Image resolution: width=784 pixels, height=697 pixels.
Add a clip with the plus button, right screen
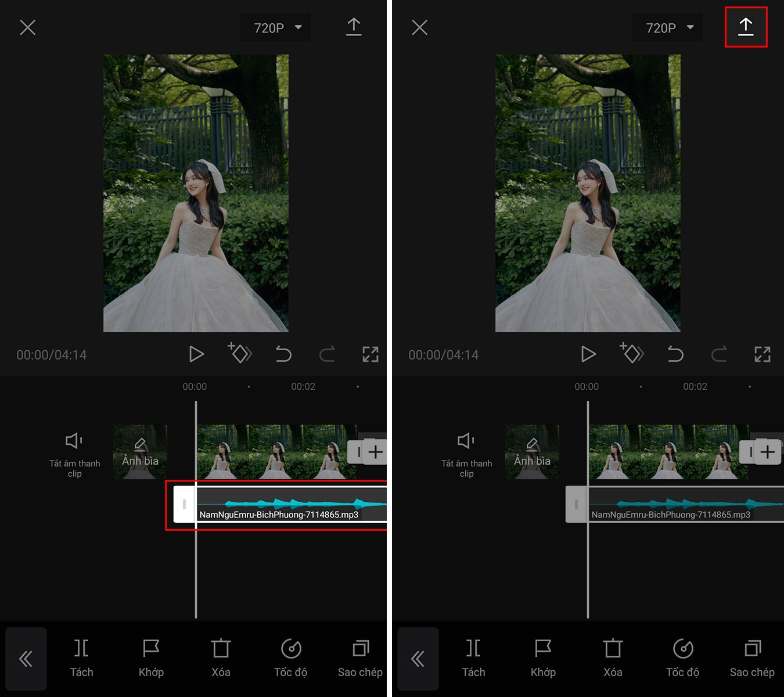click(x=767, y=451)
